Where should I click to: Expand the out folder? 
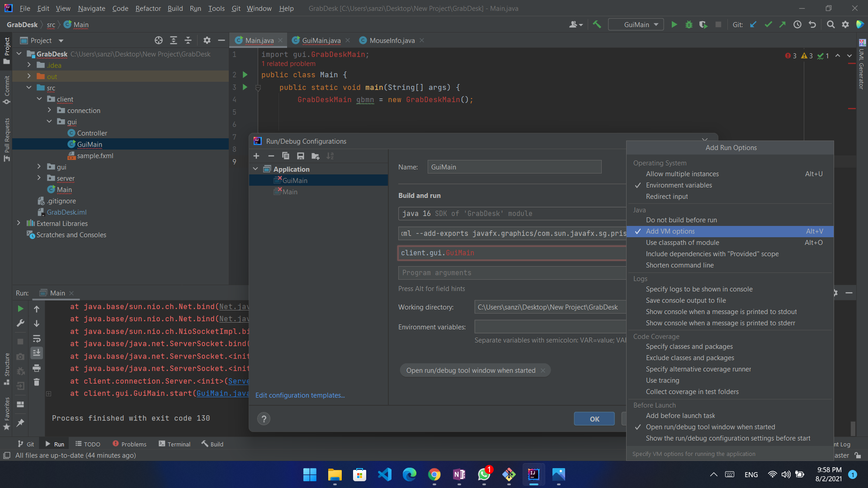tap(29, 76)
